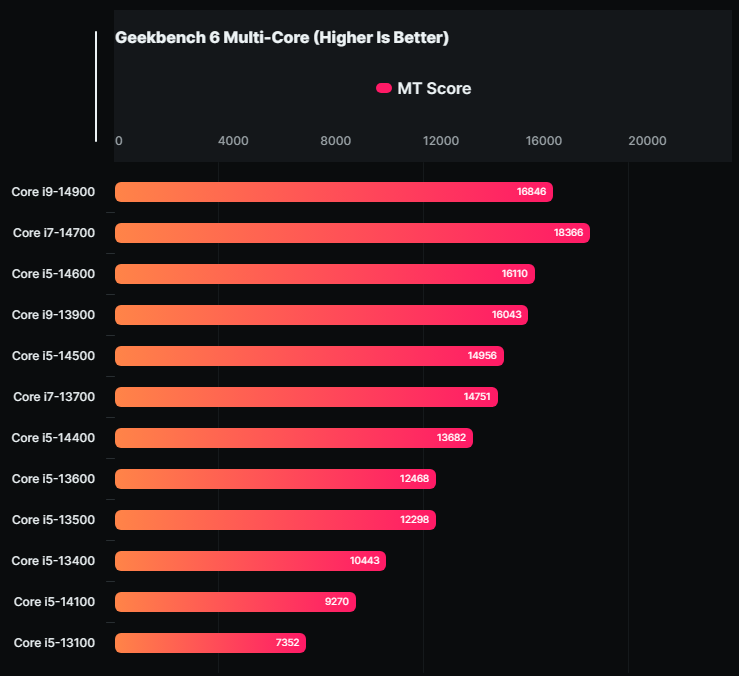Select the Core i9-14900 bar
The width and height of the screenshot is (739, 676).
333,192
